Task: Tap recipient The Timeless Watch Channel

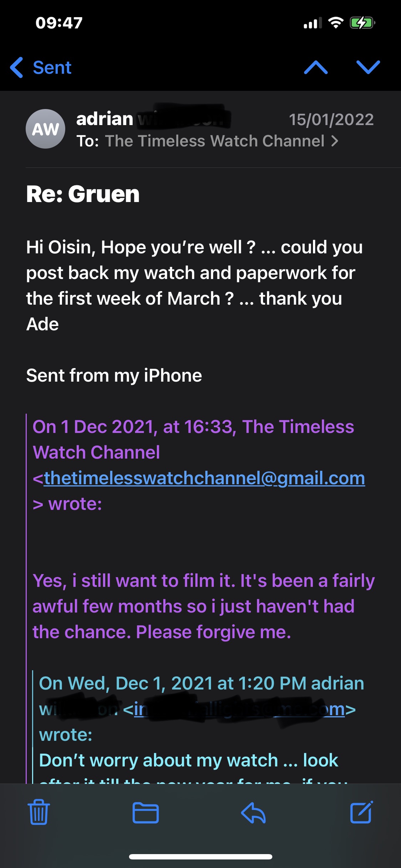Action: click(214, 141)
